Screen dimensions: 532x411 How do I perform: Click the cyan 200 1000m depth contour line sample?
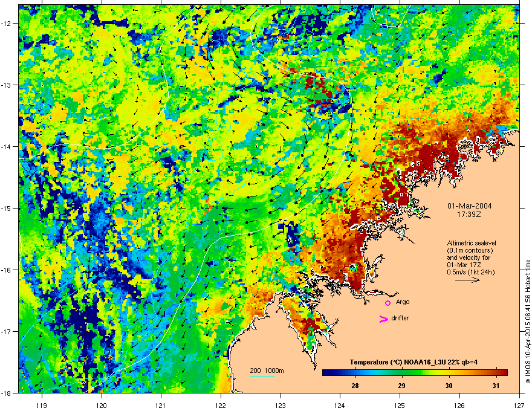pos(262,376)
